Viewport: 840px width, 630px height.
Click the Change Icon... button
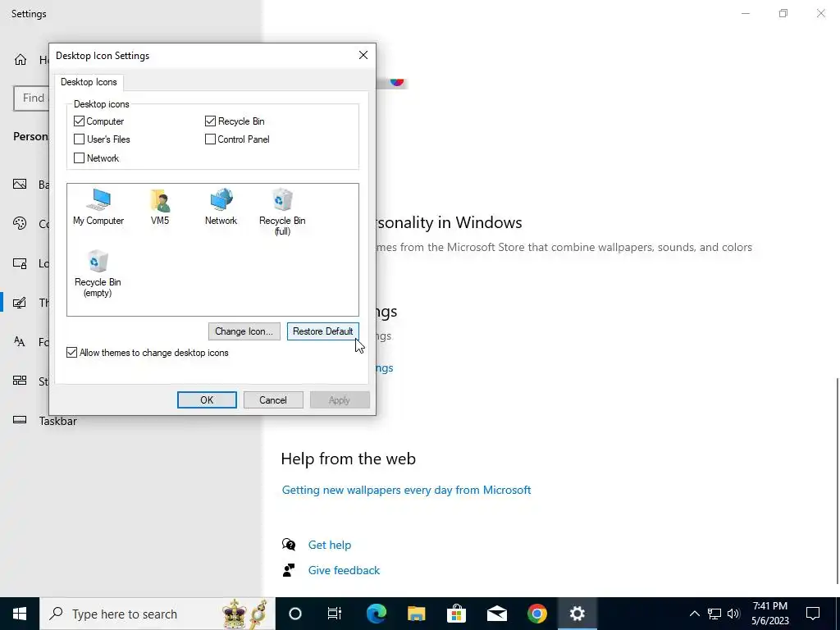point(244,331)
